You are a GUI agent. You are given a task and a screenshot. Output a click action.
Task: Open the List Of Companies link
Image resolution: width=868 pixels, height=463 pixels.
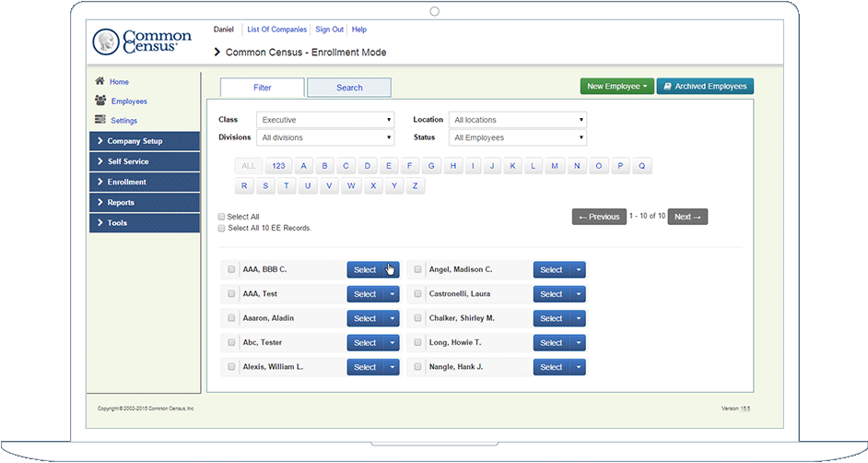[276, 30]
